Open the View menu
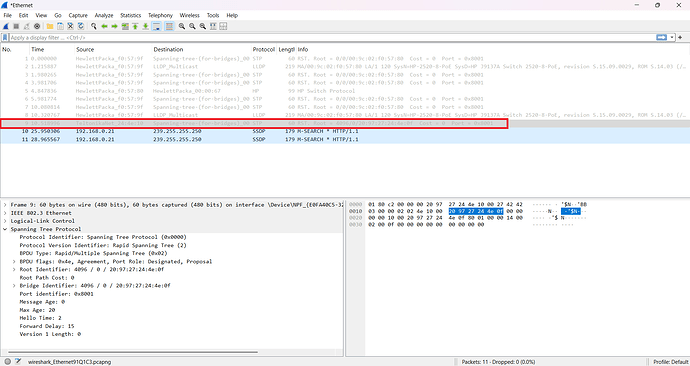The width and height of the screenshot is (690, 366). (41, 15)
